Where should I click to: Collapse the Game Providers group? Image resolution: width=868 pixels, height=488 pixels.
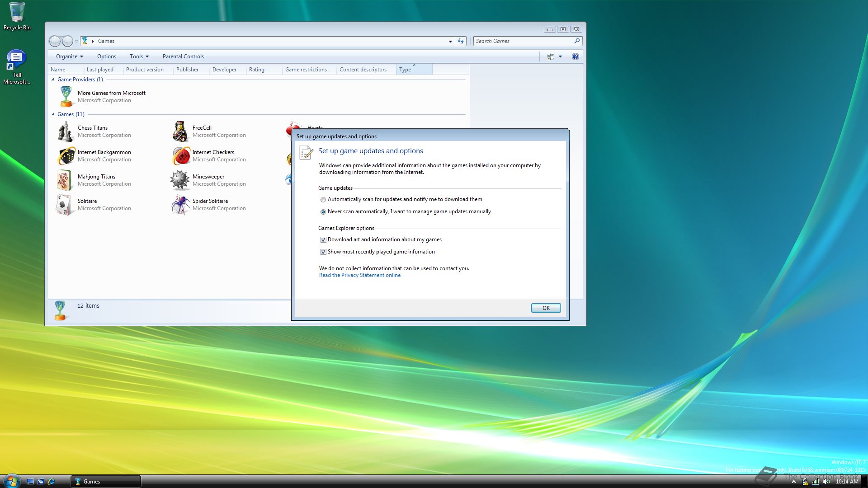click(53, 80)
